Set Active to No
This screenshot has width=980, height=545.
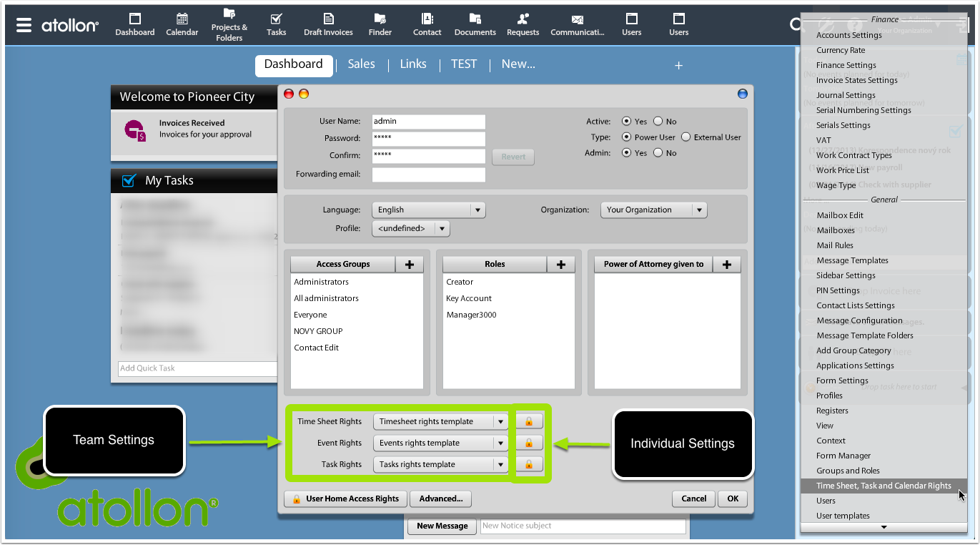pyautogui.click(x=658, y=122)
